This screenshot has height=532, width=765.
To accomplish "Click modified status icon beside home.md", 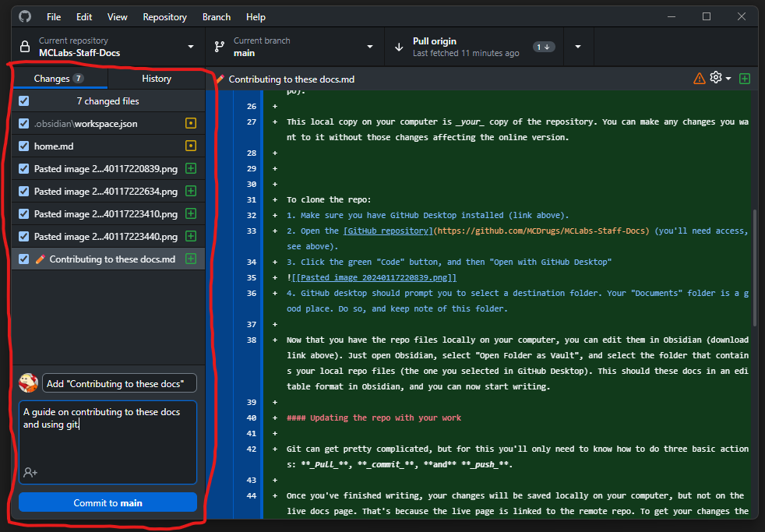I will click(191, 146).
